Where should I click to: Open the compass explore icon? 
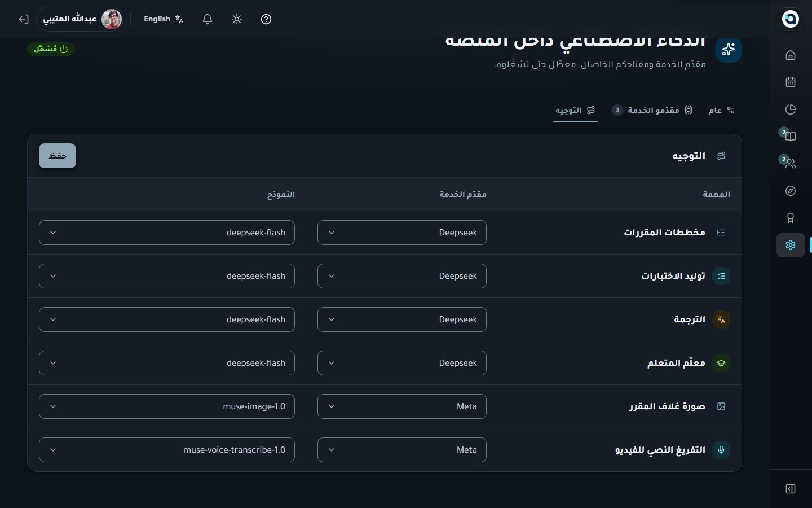pyautogui.click(x=790, y=191)
